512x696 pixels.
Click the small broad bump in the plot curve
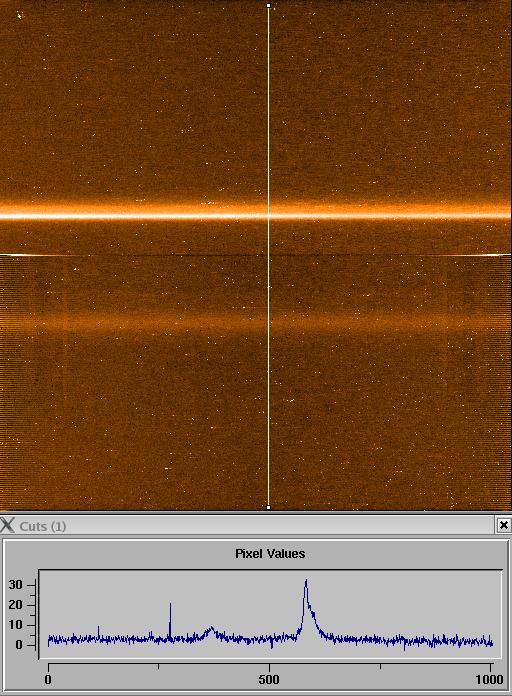[x=211, y=631]
